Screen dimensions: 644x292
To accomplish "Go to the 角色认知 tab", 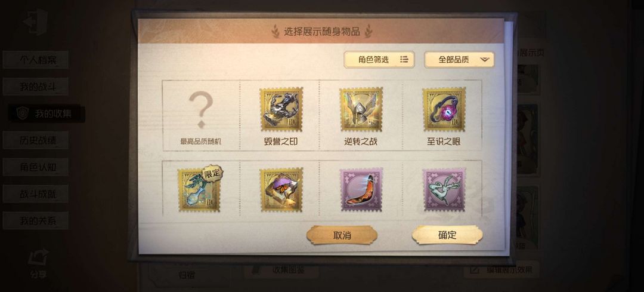I will [x=36, y=167].
